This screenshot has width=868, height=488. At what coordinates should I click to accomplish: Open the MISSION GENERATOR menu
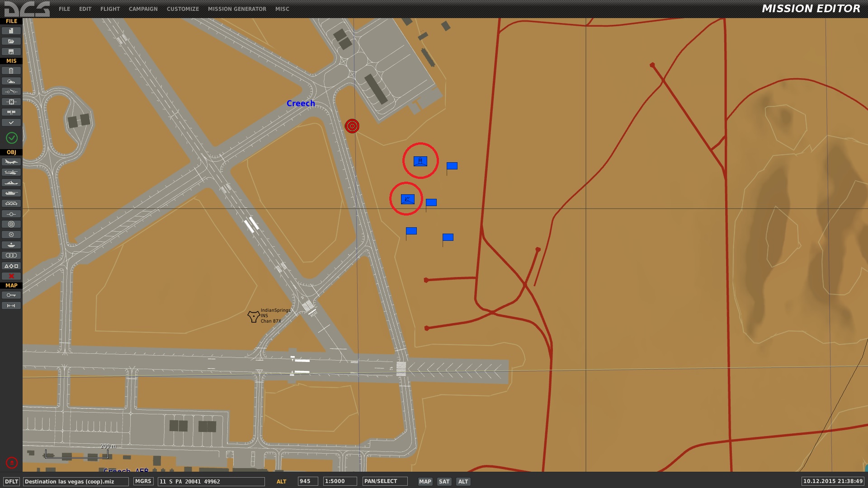click(x=237, y=9)
